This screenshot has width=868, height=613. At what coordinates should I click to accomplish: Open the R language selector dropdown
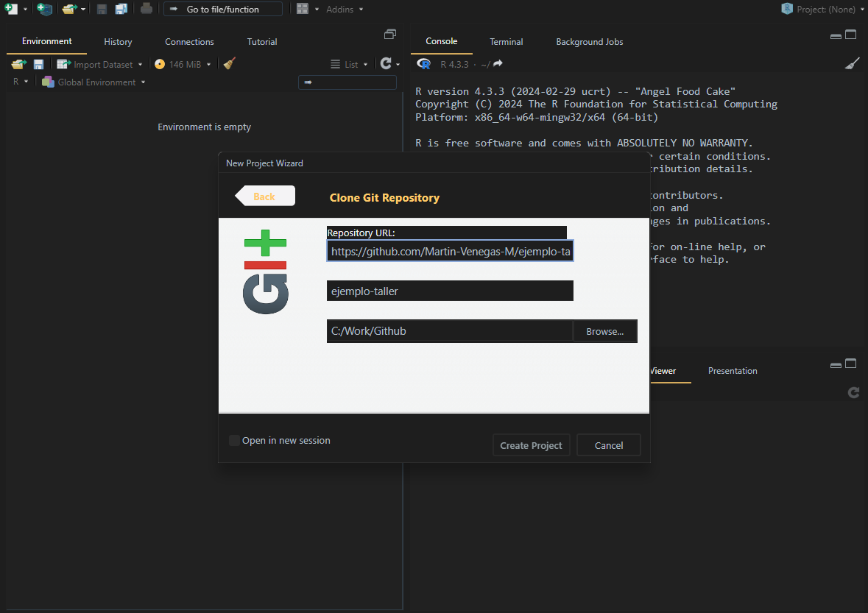[x=21, y=82]
